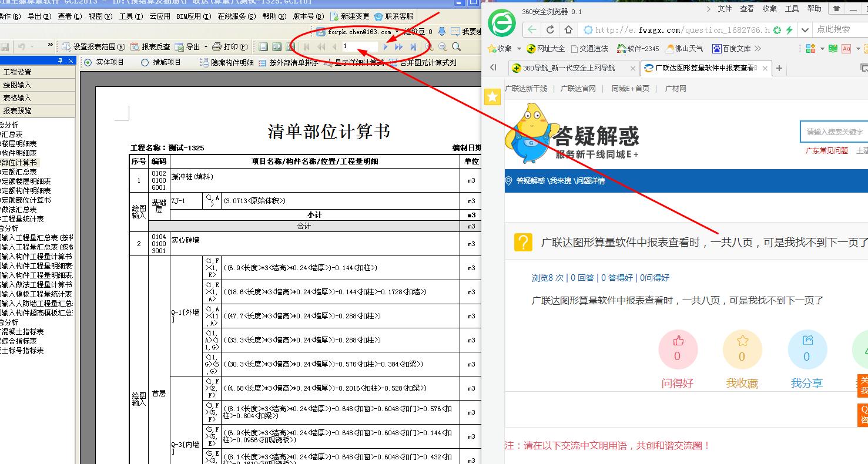Click report zoom-out magnifier icon
This screenshot has width=868, height=464.
443,47
